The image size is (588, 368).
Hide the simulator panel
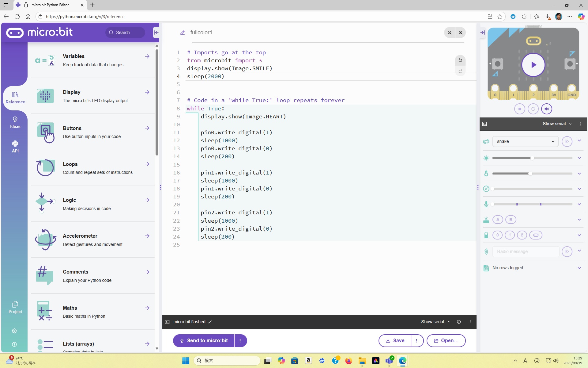coord(483,33)
